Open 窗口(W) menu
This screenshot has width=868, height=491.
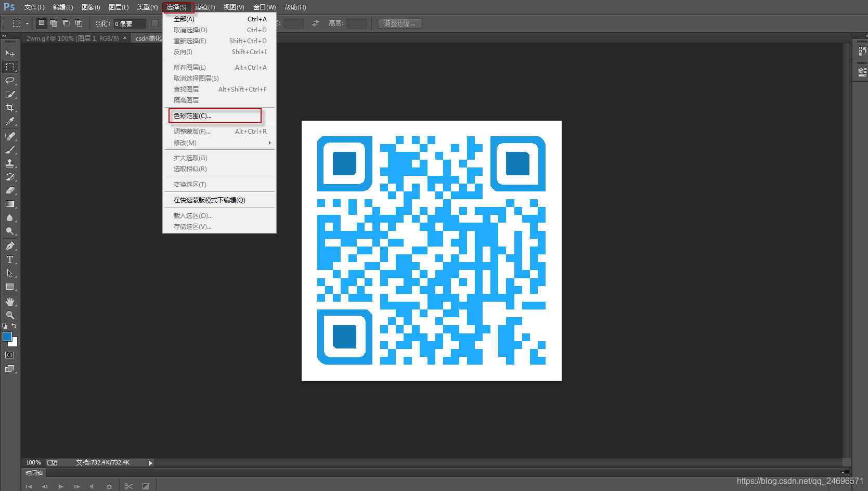point(265,7)
